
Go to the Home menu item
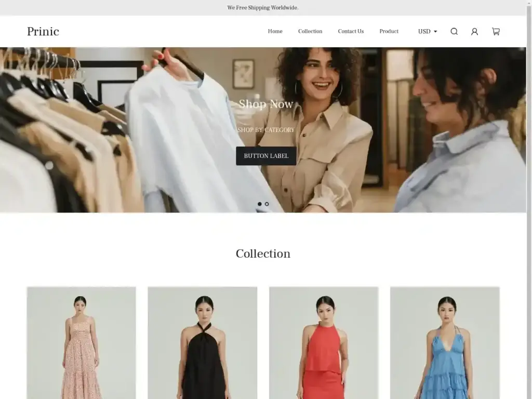[275, 32]
